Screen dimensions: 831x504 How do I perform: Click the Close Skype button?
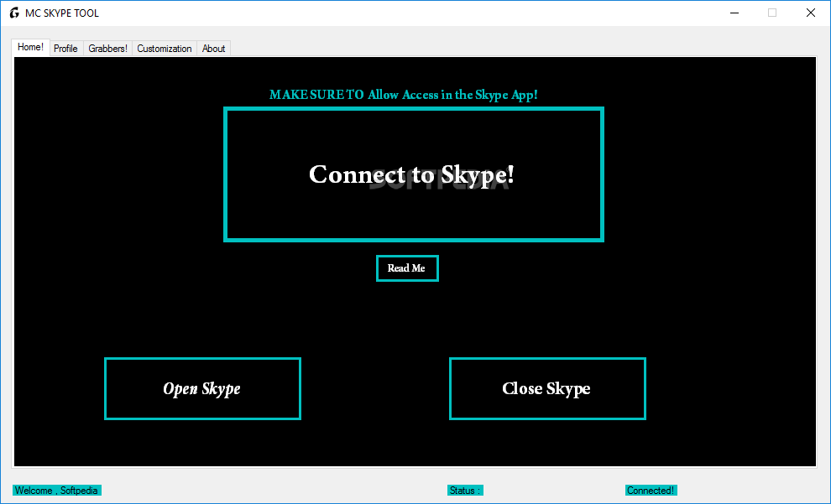(547, 388)
